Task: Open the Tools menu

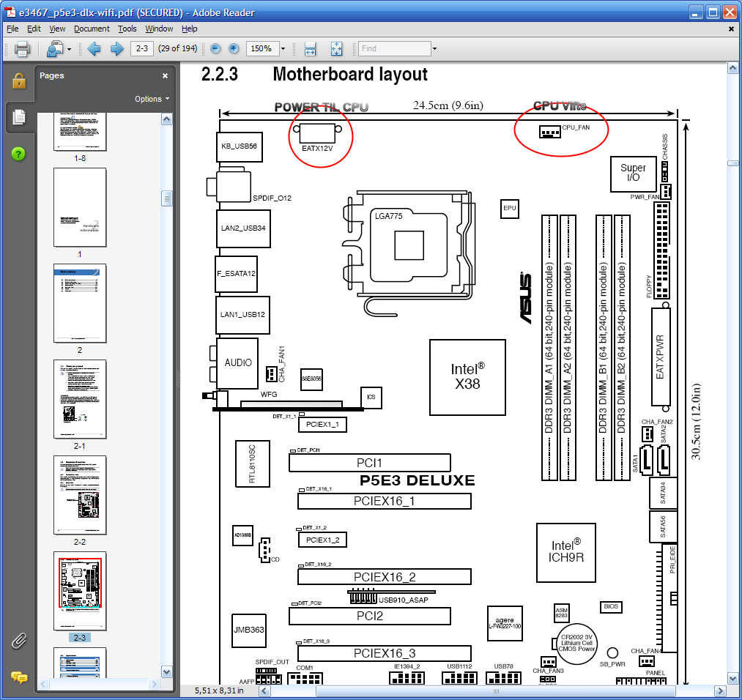Action: click(x=127, y=29)
